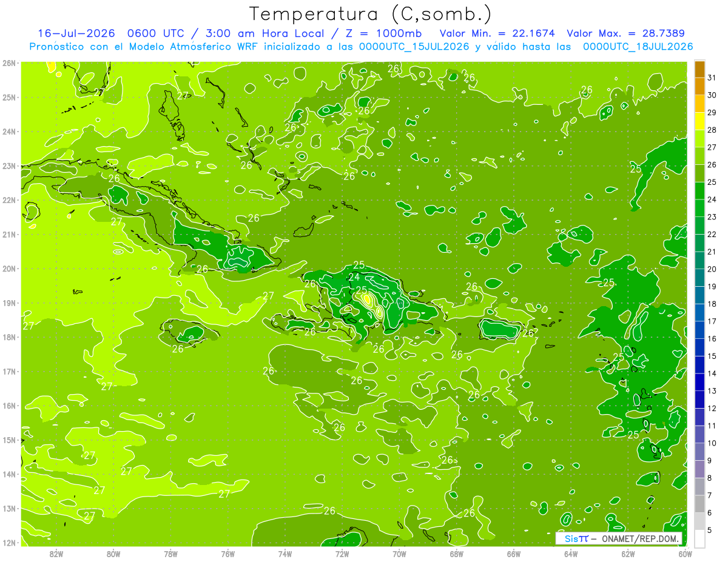Click the colorbar legend value 15
Screen dimensions: 728x562
tap(712, 356)
